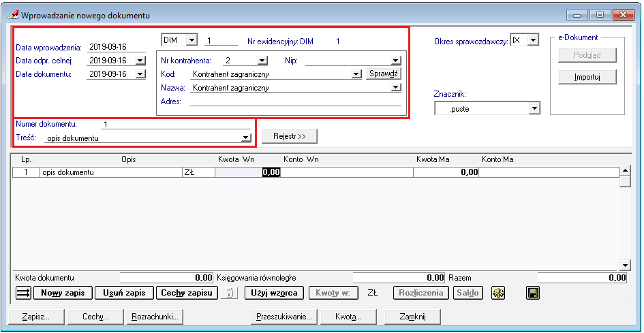The height and width of the screenshot is (333, 644).
Task: Click the Użyj wzorca button
Action: 275,294
